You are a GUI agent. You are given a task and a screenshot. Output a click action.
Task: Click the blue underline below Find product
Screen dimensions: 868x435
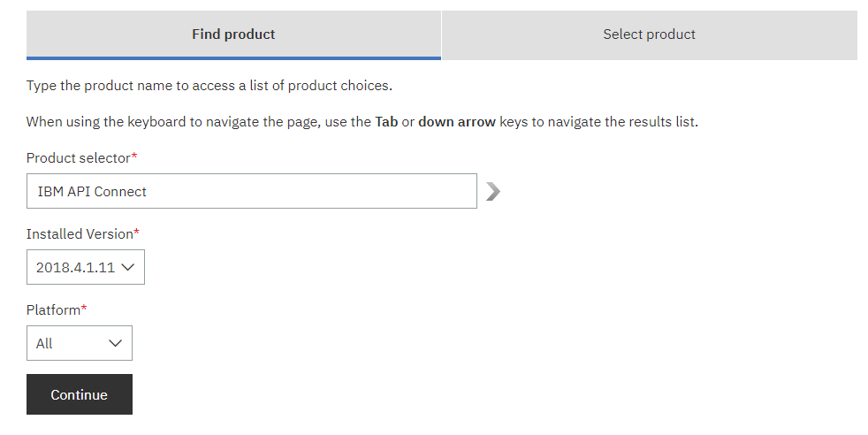(233, 58)
